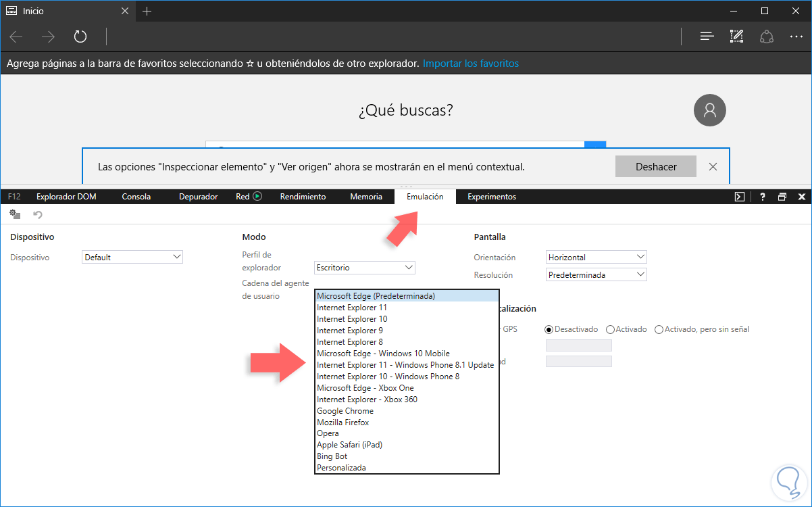The image size is (812, 507).
Task: Select Microsoft Edge - Windows 10 Mobile
Action: pos(407,354)
